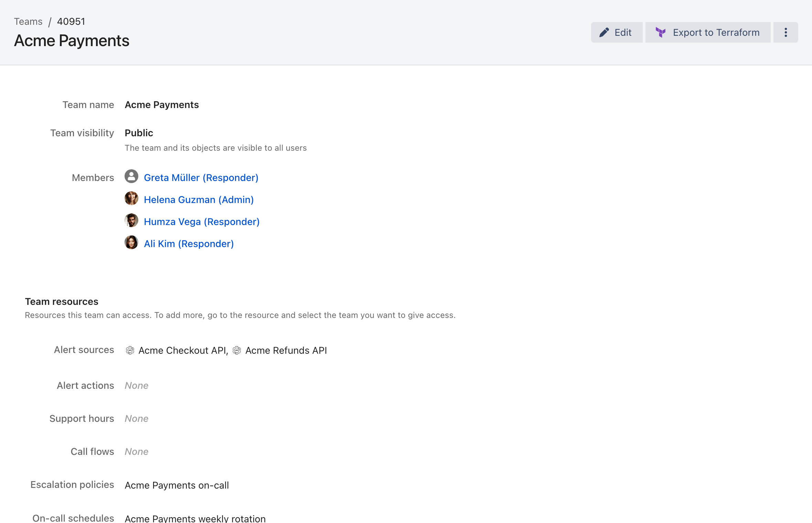The image size is (812, 523).
Task: Open Greta Müller (Responder) profile link
Action: (x=201, y=178)
